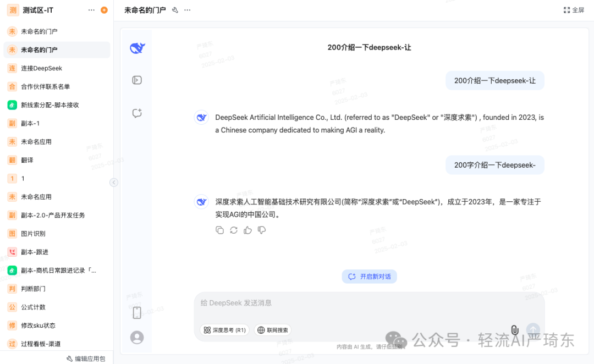Click the 测 workspace icon at top left

click(x=13, y=10)
